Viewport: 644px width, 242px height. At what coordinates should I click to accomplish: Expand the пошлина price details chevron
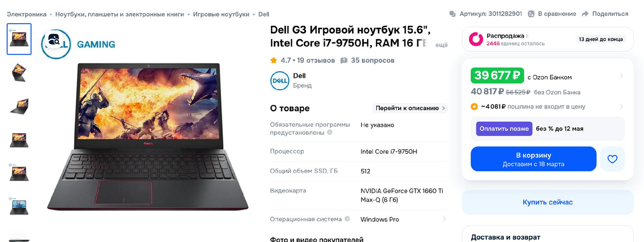(621, 106)
